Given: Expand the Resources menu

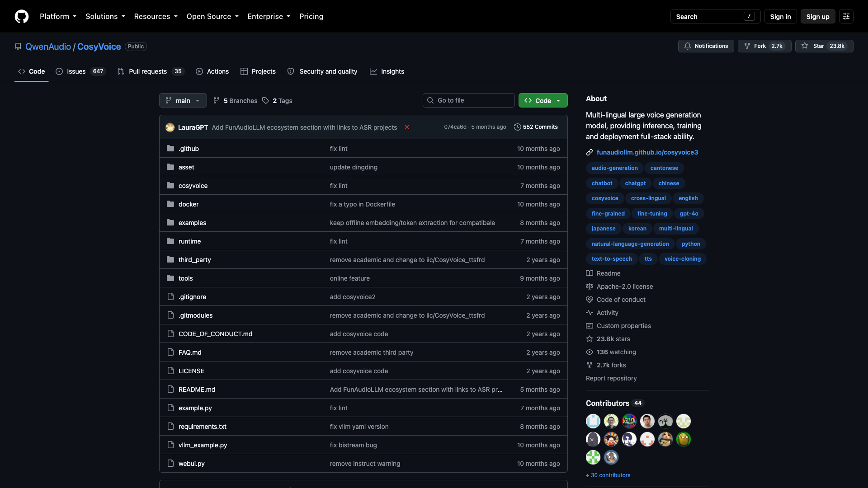Looking at the screenshot, I should (x=156, y=16).
